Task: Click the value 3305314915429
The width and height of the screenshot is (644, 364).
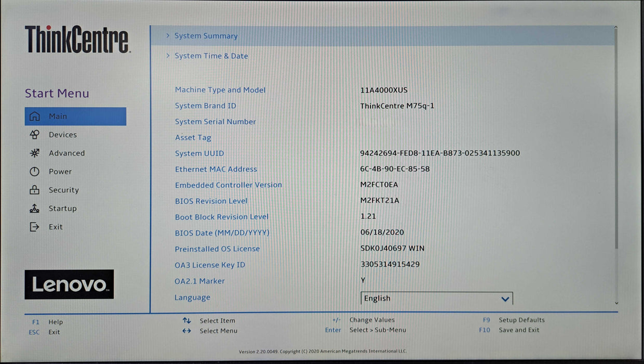Action: [390, 264]
